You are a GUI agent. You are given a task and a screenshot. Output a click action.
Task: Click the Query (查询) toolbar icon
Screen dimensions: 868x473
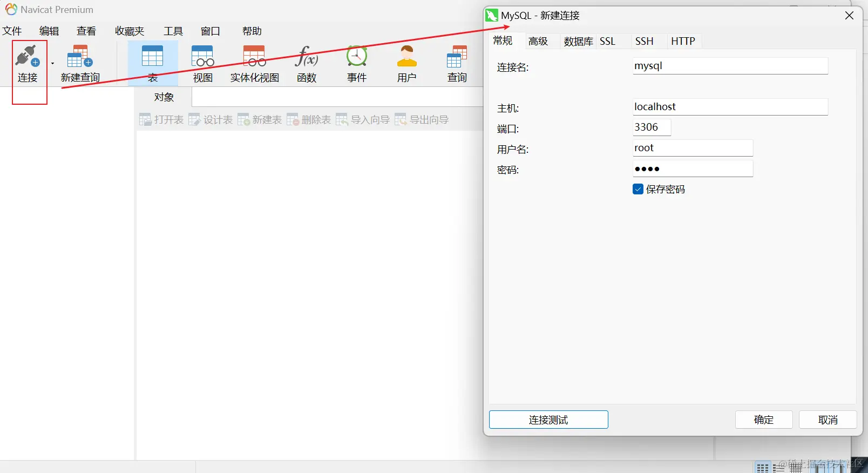point(457,64)
